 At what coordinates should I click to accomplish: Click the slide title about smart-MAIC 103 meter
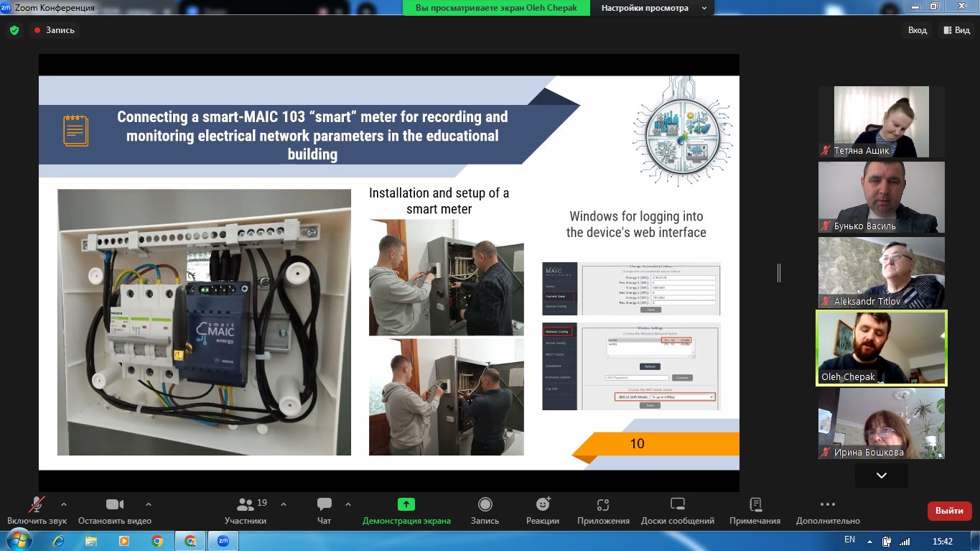[312, 135]
